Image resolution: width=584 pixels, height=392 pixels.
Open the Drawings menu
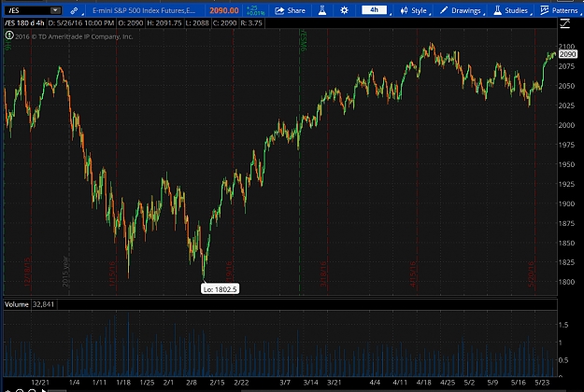pos(461,10)
